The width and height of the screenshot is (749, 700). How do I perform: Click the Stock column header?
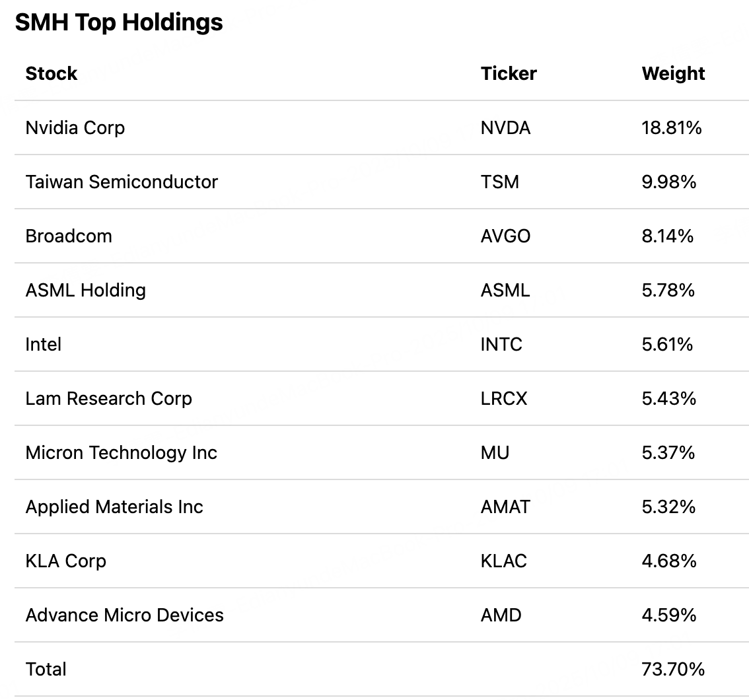tap(52, 73)
